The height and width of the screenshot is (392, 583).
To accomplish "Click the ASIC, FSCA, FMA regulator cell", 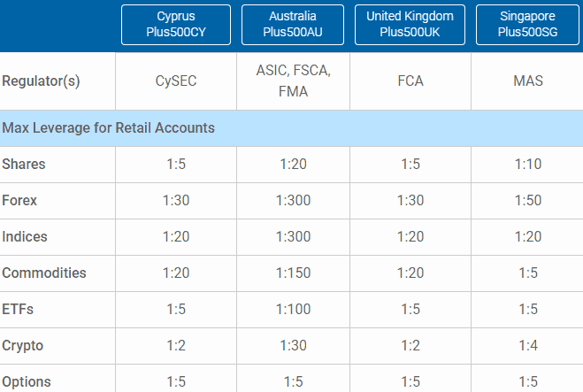I will click(x=293, y=81).
